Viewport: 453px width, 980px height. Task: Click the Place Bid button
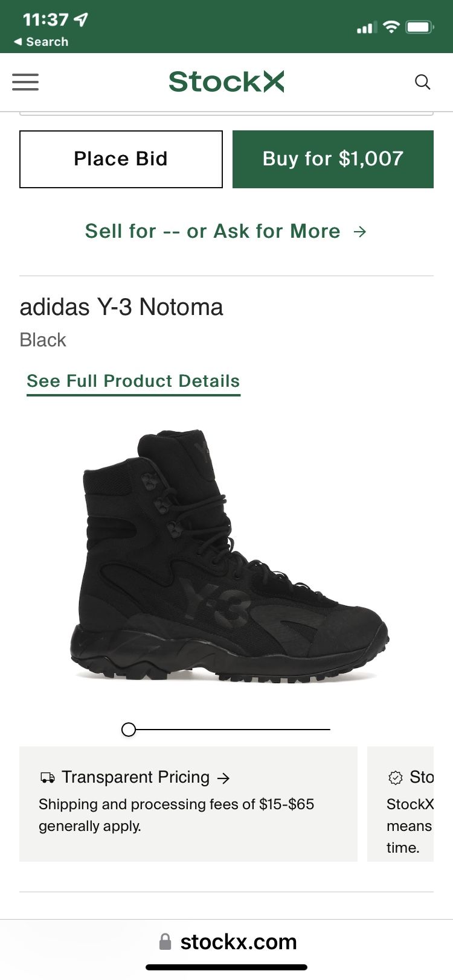tap(121, 159)
